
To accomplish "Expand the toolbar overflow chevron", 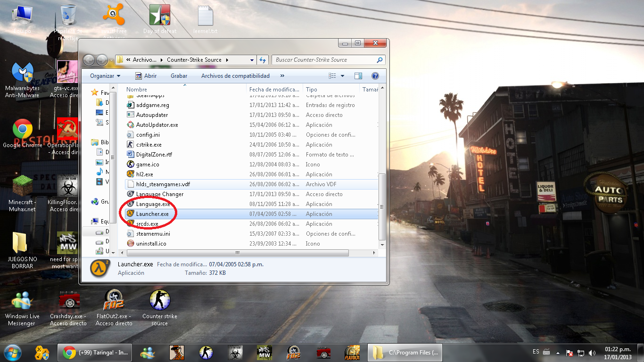I will (282, 76).
